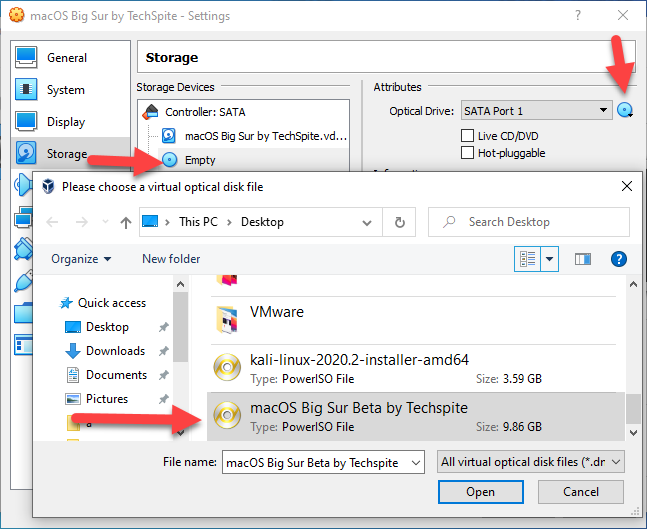
Task: Toggle the preview pane icon
Action: click(583, 259)
